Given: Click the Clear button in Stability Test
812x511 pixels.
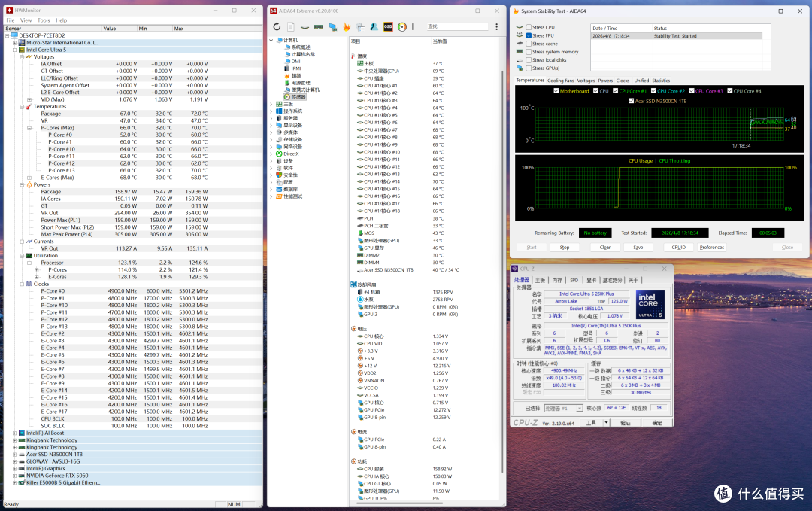Looking at the screenshot, I should point(604,247).
